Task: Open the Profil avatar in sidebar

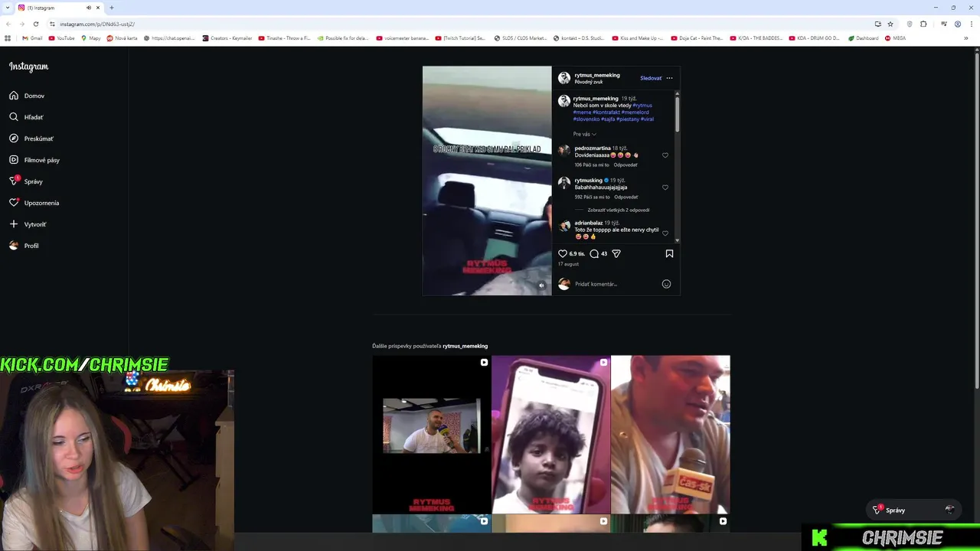Action: click(14, 246)
